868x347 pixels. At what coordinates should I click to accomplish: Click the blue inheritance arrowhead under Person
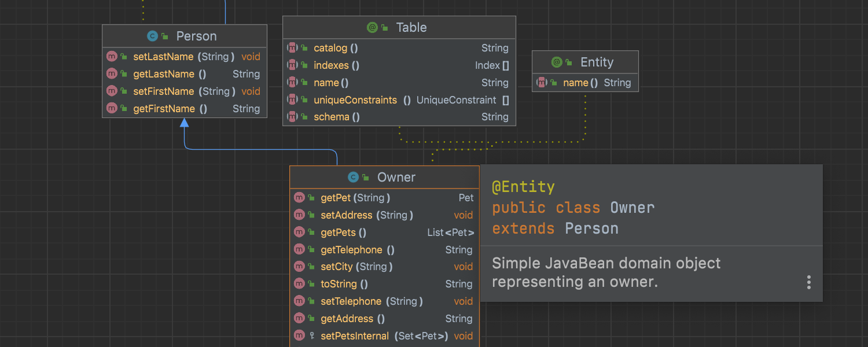point(184,122)
